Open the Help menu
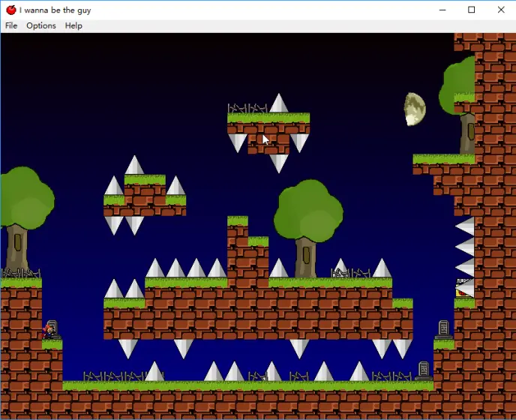This screenshot has height=420, width=516. [x=73, y=25]
